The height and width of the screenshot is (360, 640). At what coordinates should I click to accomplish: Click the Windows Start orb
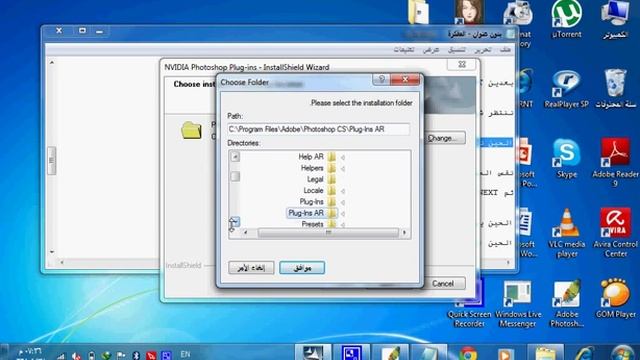(x=624, y=353)
